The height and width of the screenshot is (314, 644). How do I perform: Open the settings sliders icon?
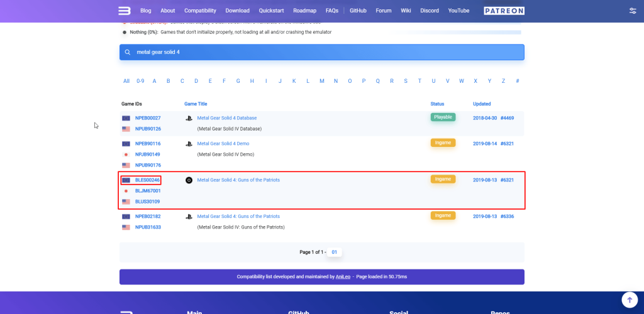click(632, 11)
